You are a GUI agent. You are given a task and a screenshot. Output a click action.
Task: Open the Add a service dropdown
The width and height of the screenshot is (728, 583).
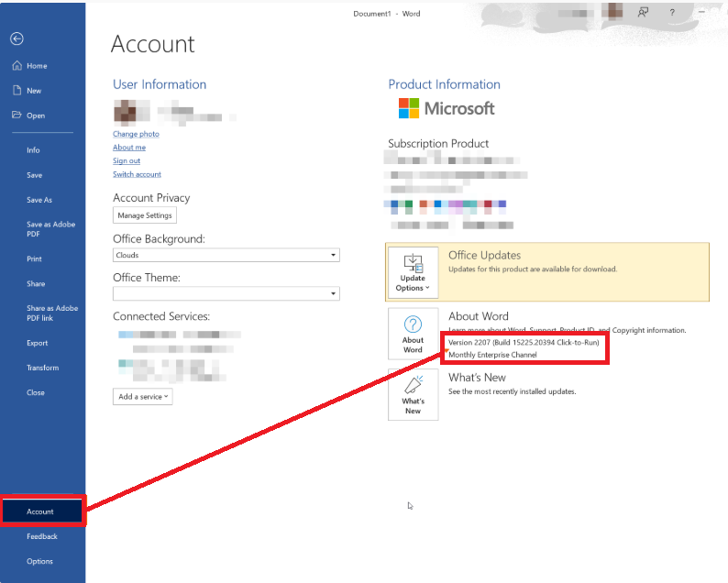click(142, 397)
